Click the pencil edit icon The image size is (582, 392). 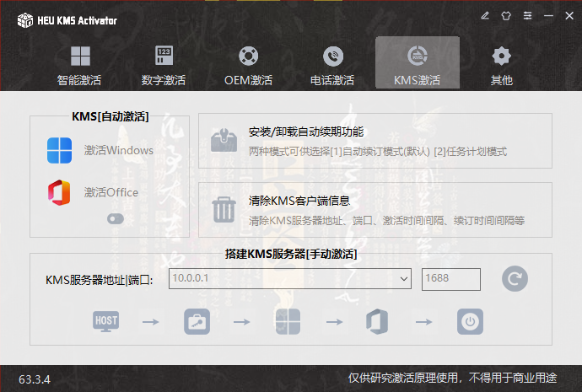[x=485, y=15]
